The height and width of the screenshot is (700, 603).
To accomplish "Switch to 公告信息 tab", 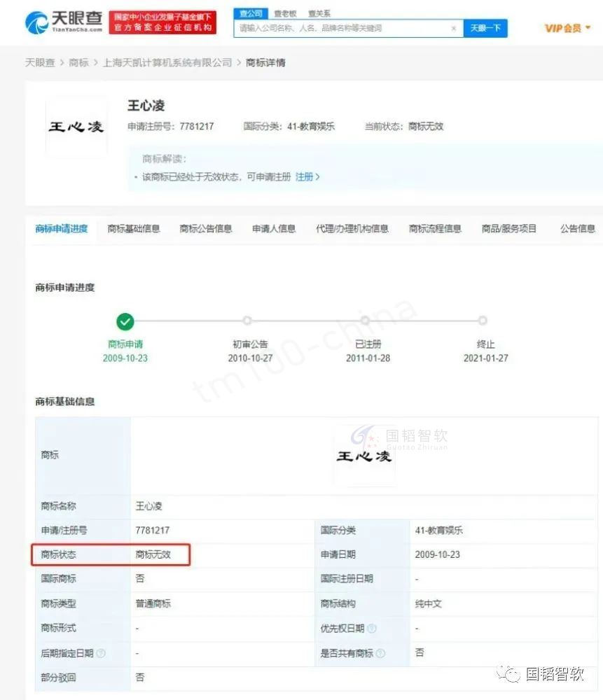I will click(578, 229).
